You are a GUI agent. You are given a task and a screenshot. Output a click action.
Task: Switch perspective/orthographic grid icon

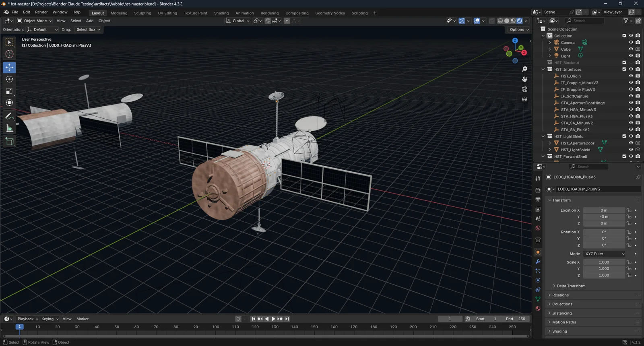point(524,99)
